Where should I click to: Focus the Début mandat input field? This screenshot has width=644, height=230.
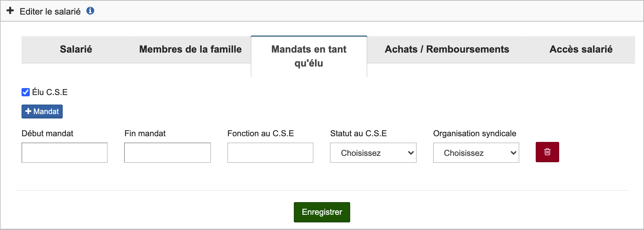pyautogui.click(x=65, y=153)
